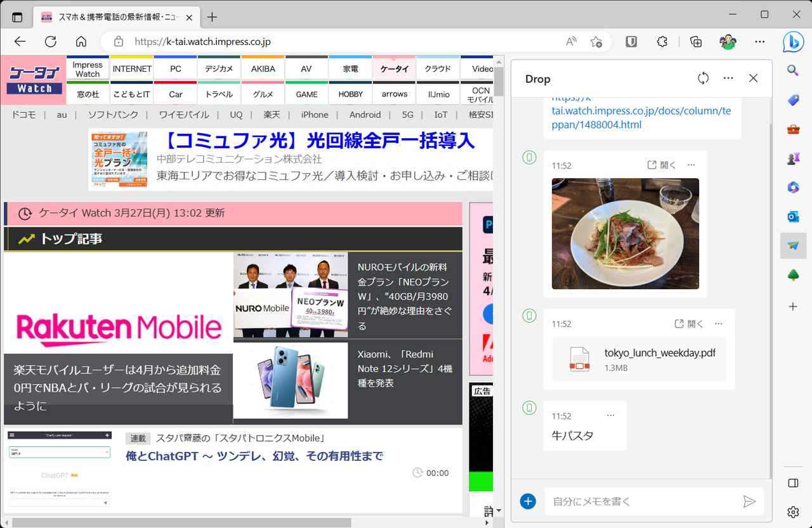Collapse the sidebar with the bottom panel toggle
Image resolution: width=812 pixels, height=528 pixels.
pyautogui.click(x=792, y=482)
